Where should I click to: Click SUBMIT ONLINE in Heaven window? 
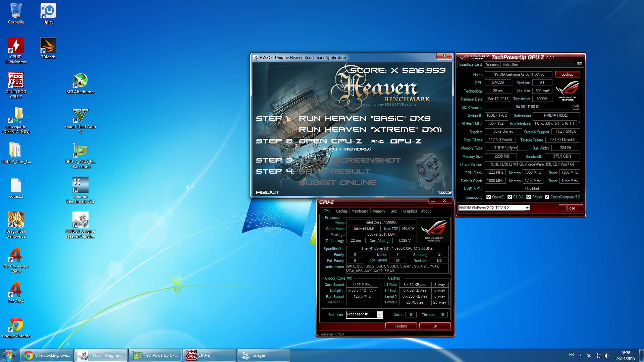[338, 183]
